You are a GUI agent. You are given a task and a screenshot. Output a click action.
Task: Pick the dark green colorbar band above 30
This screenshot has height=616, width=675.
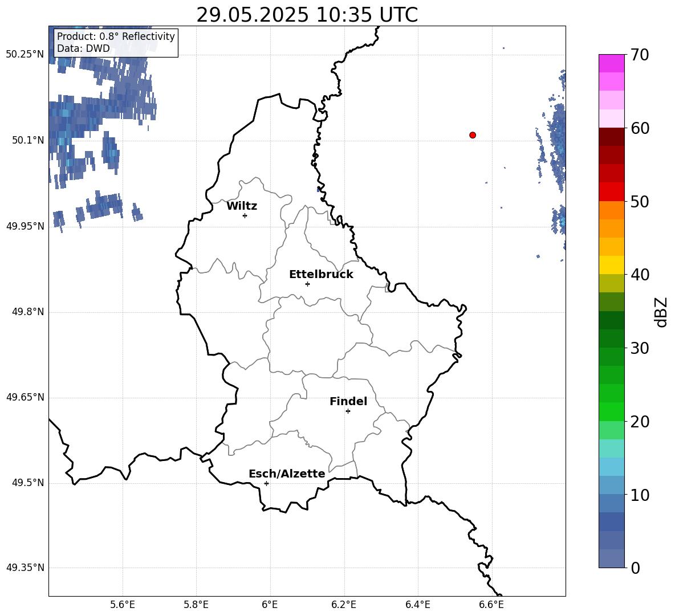coord(612,338)
